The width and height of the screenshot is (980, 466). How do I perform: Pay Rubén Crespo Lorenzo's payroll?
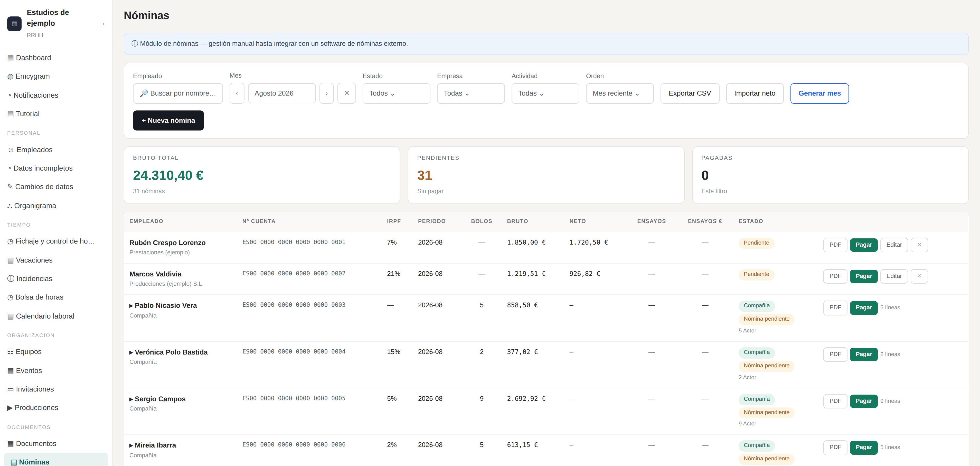[864, 245]
